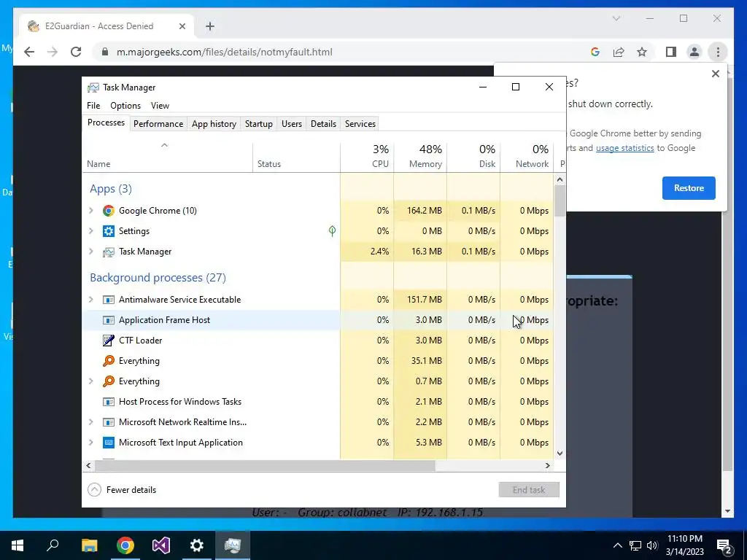
Task: Open Chrome profile avatar icon
Action: (x=694, y=52)
